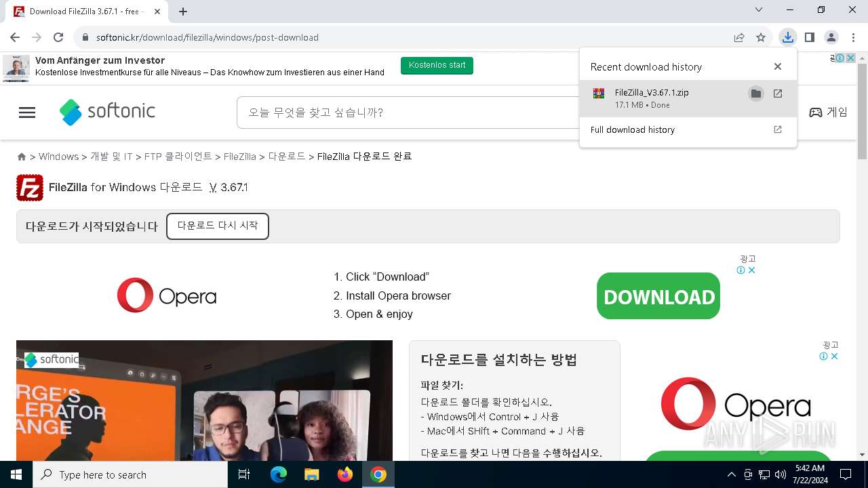Click Kostenlos start ad button
868x488 pixels.
[437, 65]
